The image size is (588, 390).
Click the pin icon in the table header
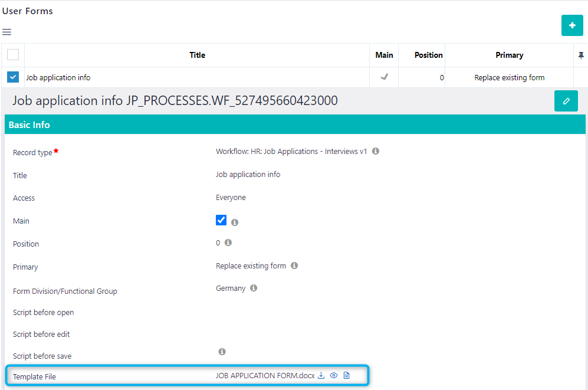581,55
